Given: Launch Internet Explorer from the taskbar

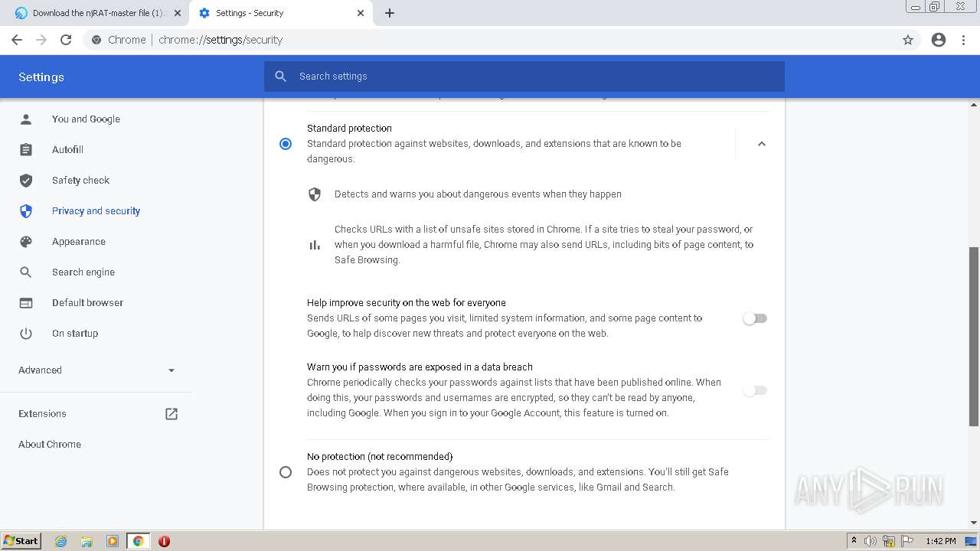Looking at the screenshot, I should coord(61,541).
